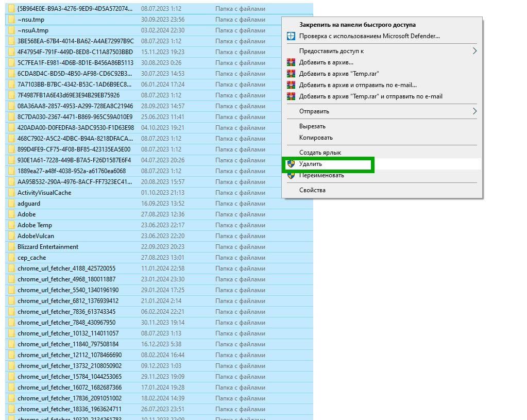The width and height of the screenshot is (527, 420).
Task: Click folder icon of chrome_url_fetcher_12112_1078466690
Action: (x=11, y=355)
